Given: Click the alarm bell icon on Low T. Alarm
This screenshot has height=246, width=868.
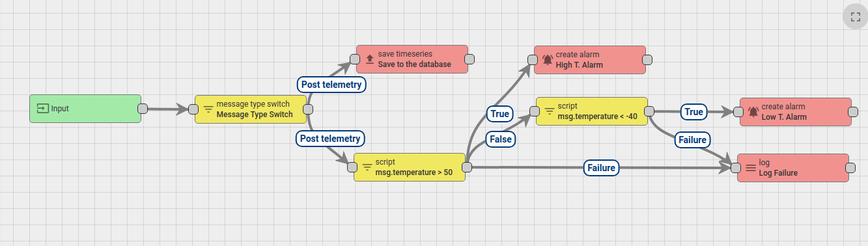Looking at the screenshot, I should [753, 112].
